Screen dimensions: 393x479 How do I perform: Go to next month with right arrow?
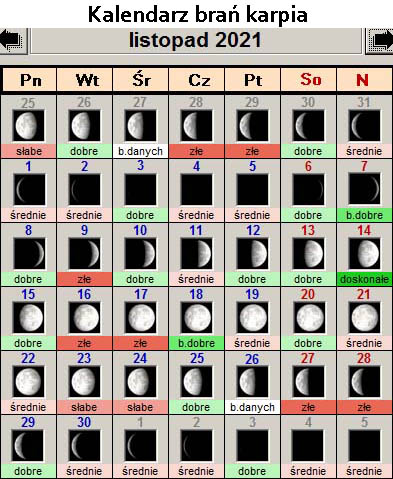tap(380, 41)
